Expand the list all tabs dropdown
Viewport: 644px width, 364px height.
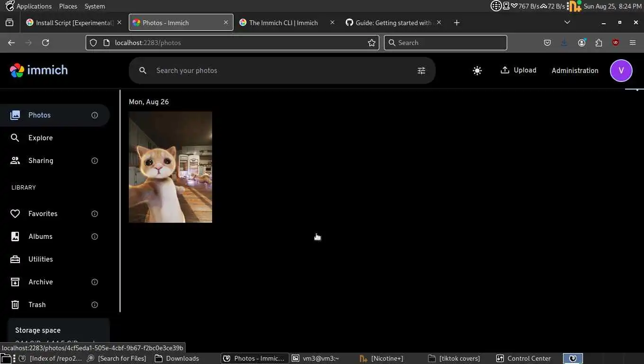point(567,22)
